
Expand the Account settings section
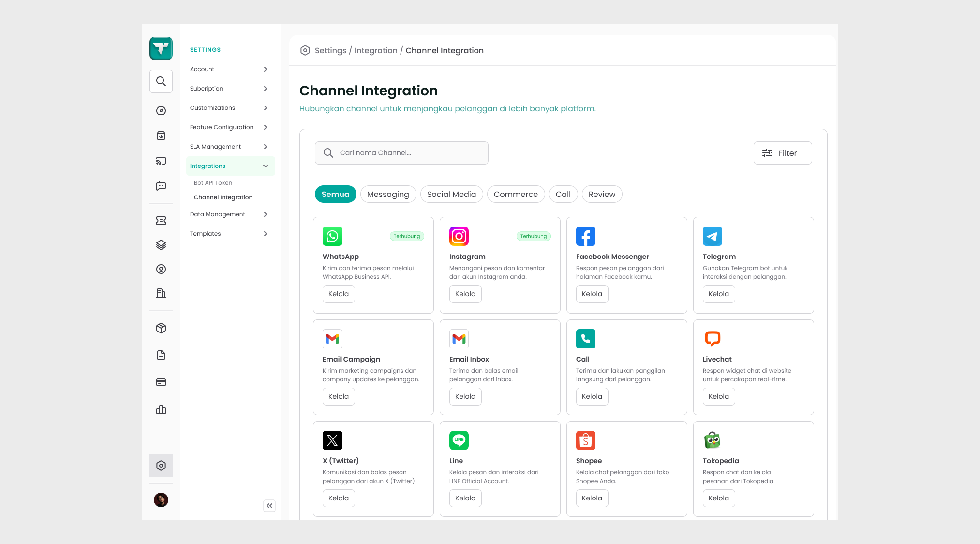(x=230, y=69)
